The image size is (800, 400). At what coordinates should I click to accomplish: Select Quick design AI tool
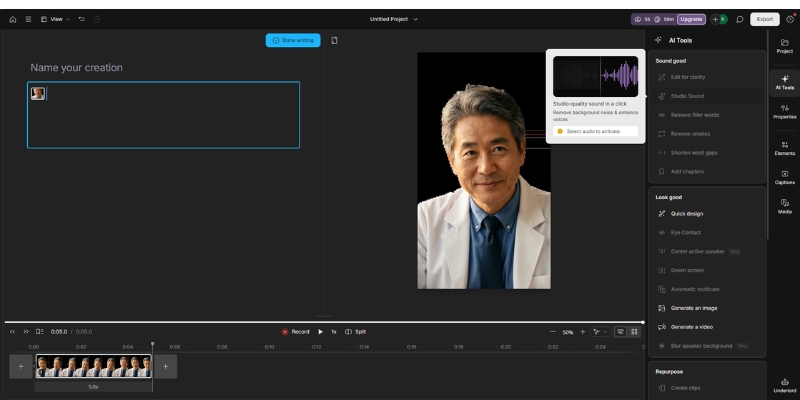pyautogui.click(x=686, y=213)
